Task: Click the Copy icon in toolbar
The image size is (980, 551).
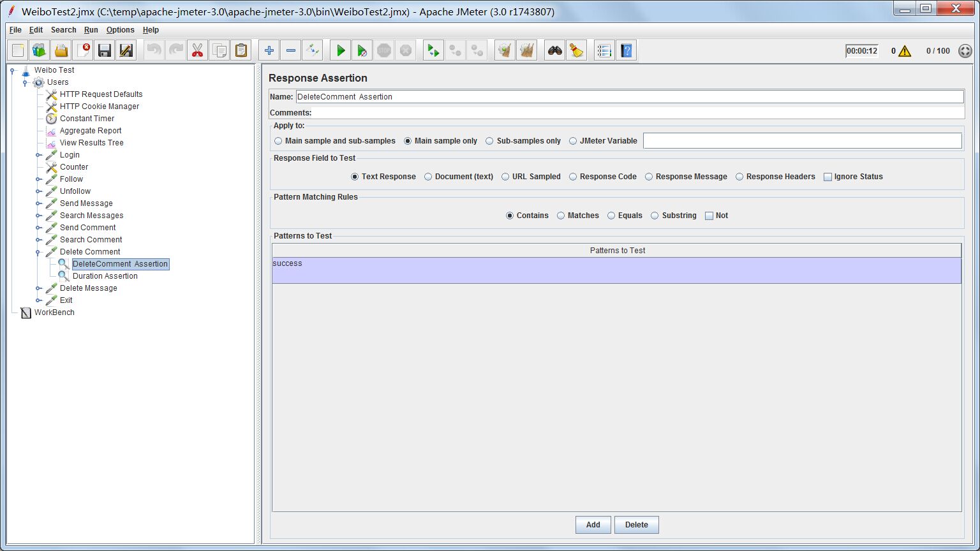Action: click(219, 50)
